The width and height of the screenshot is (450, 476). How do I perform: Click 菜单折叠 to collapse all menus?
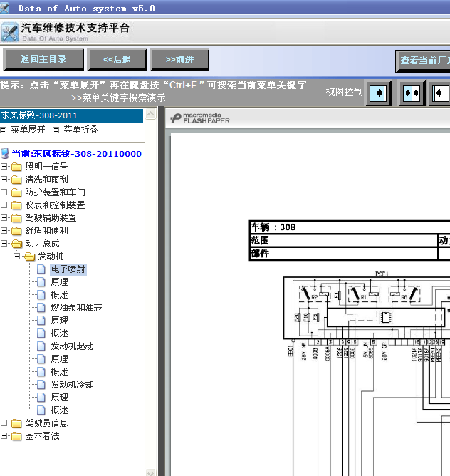pos(80,130)
